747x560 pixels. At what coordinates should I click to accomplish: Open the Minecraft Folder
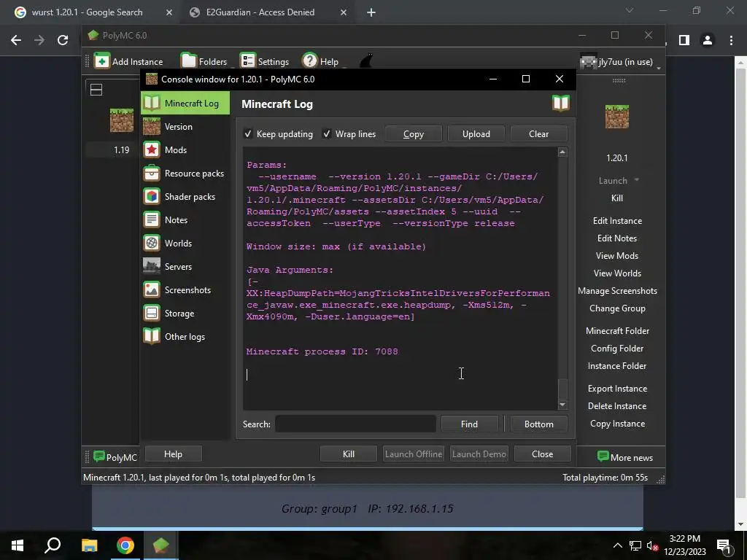click(617, 330)
